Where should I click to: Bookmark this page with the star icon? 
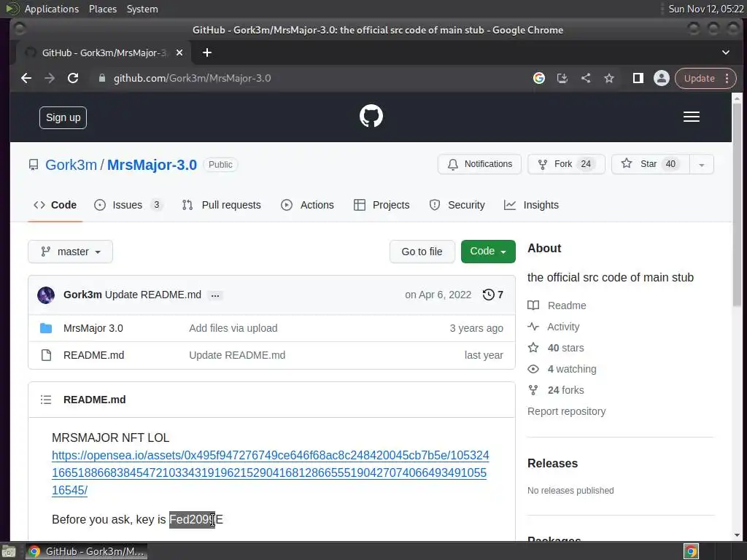[609, 78]
